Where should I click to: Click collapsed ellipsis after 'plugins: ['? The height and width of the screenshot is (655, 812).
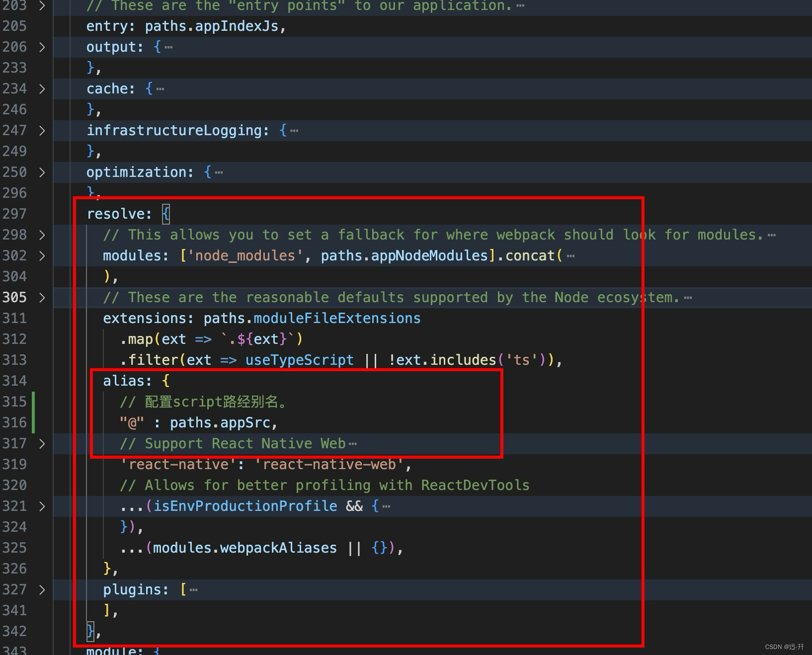[x=194, y=590]
